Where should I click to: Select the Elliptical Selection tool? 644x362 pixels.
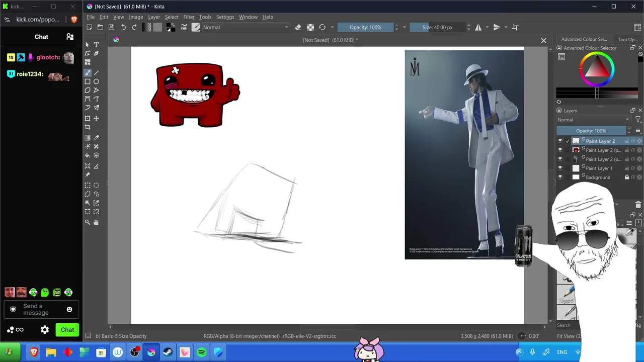click(96, 185)
